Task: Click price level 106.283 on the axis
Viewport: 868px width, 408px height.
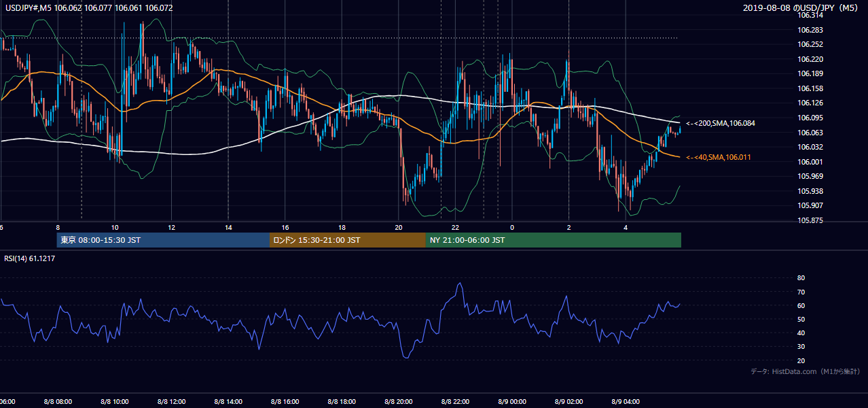Action: tap(810, 30)
